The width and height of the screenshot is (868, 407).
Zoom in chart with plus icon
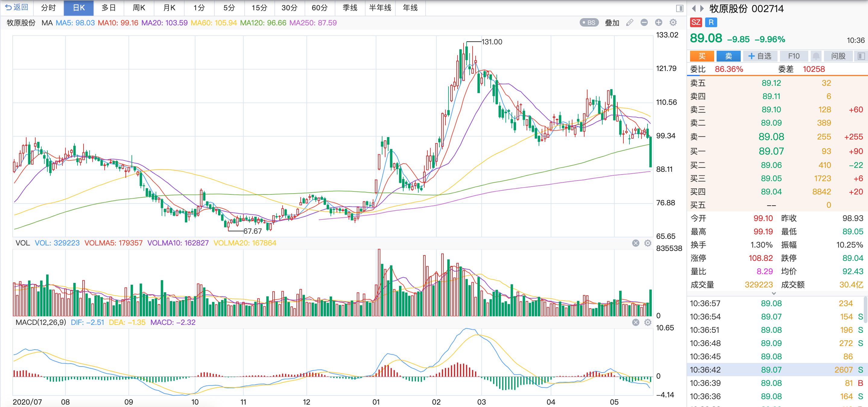tap(658, 23)
